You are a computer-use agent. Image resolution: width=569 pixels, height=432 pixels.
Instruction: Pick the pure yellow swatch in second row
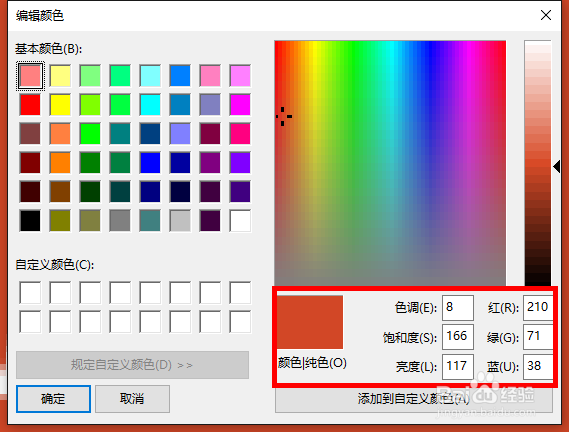tap(60, 105)
